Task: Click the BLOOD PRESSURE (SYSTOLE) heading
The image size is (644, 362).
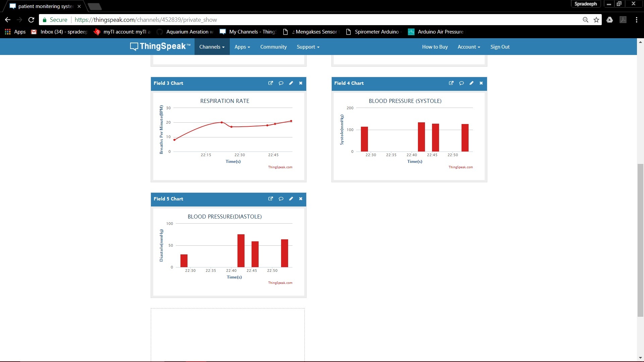Action: tap(405, 101)
